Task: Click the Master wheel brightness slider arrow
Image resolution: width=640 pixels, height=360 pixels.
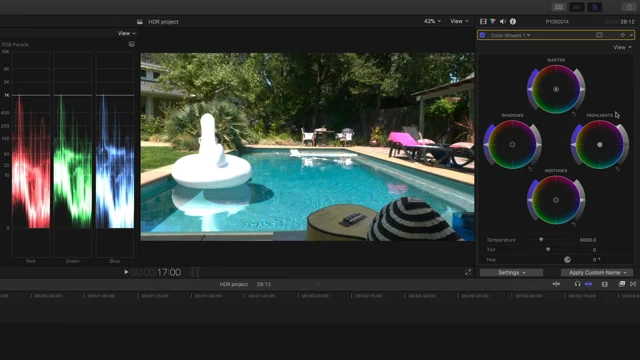Action: [583, 89]
